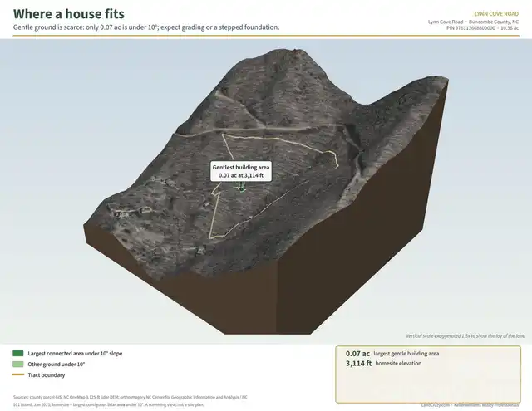
Task: Click the 'Where a house fits' title
Action: [x=69, y=14]
